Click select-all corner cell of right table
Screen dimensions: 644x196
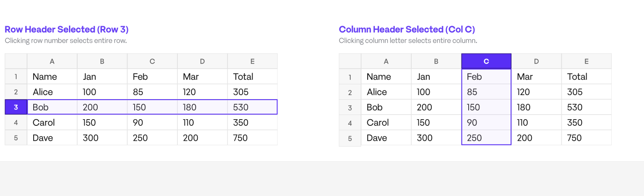click(350, 61)
